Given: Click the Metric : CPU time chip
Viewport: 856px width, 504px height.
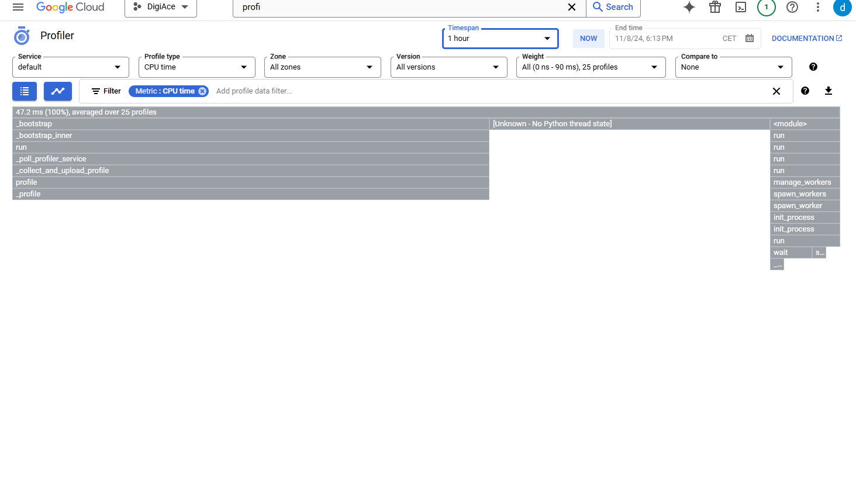Looking at the screenshot, I should [165, 91].
